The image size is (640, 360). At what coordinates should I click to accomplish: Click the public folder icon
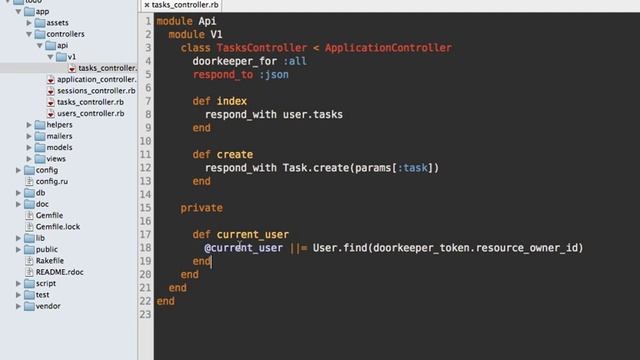29,249
